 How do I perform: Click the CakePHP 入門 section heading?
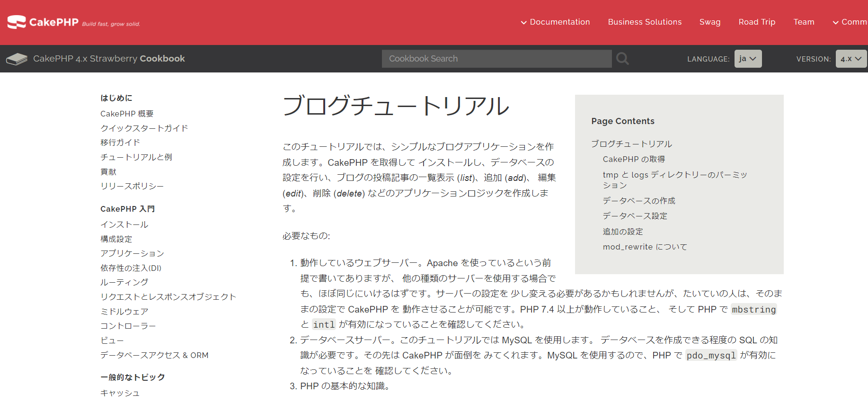coord(128,209)
